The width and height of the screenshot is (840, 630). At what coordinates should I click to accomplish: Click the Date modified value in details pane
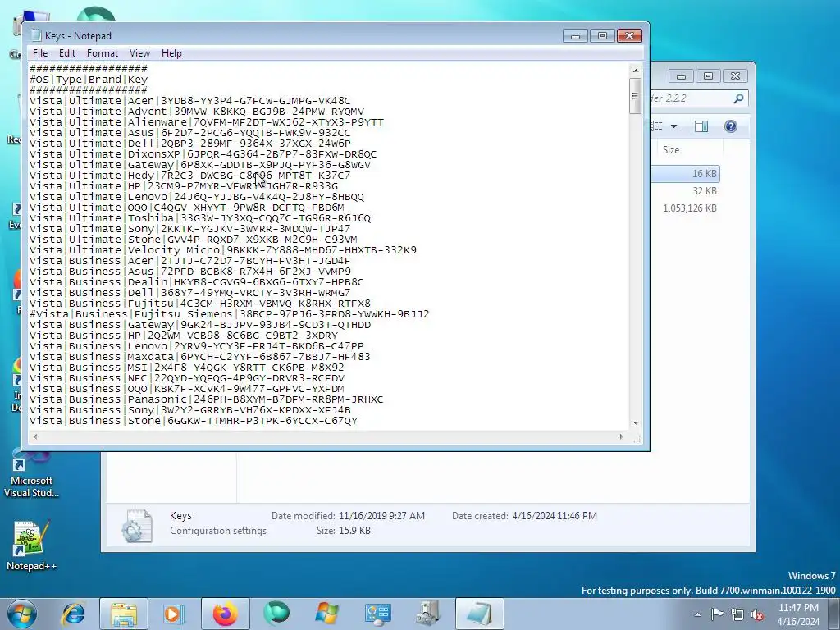click(381, 516)
